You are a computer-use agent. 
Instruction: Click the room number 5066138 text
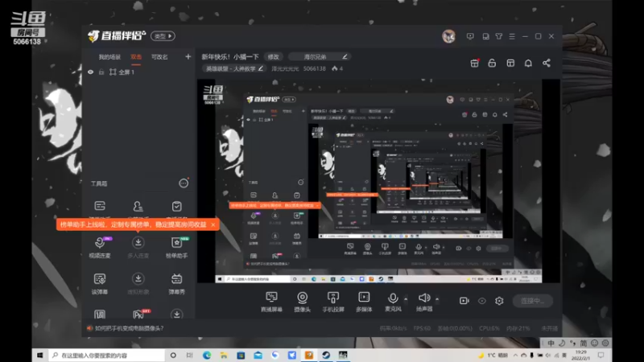(x=314, y=68)
